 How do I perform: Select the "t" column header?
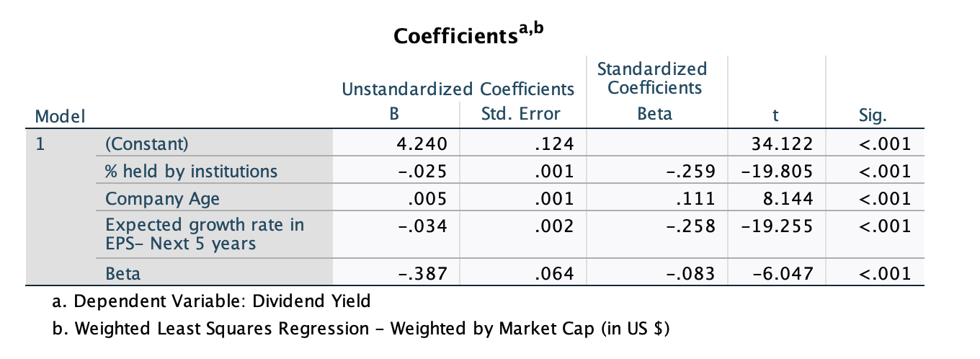(775, 114)
